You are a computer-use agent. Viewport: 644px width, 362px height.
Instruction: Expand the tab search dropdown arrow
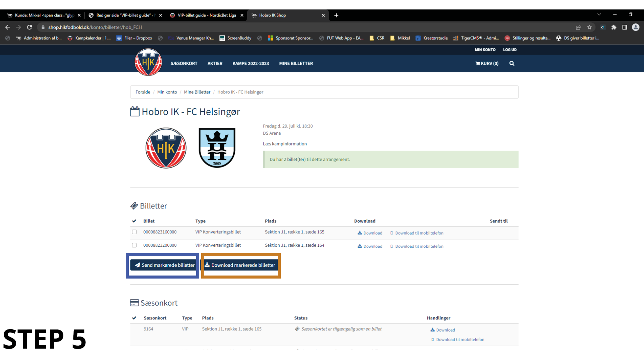coord(599,14)
